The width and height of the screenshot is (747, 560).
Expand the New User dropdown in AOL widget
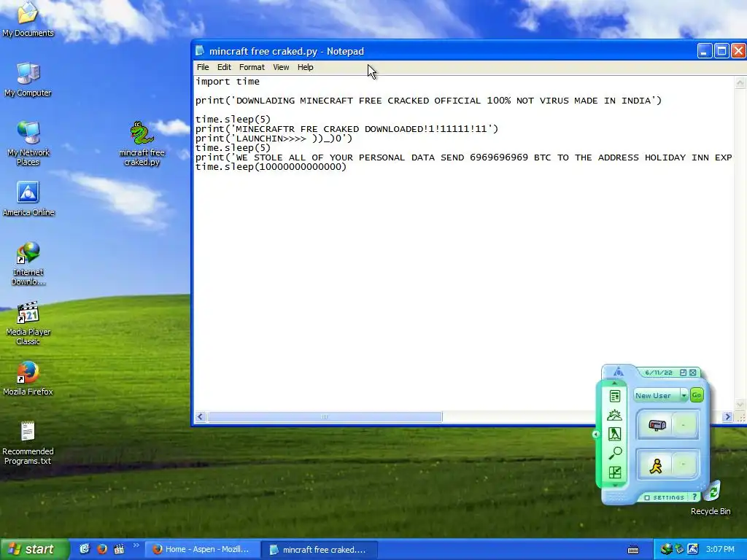[x=684, y=395]
